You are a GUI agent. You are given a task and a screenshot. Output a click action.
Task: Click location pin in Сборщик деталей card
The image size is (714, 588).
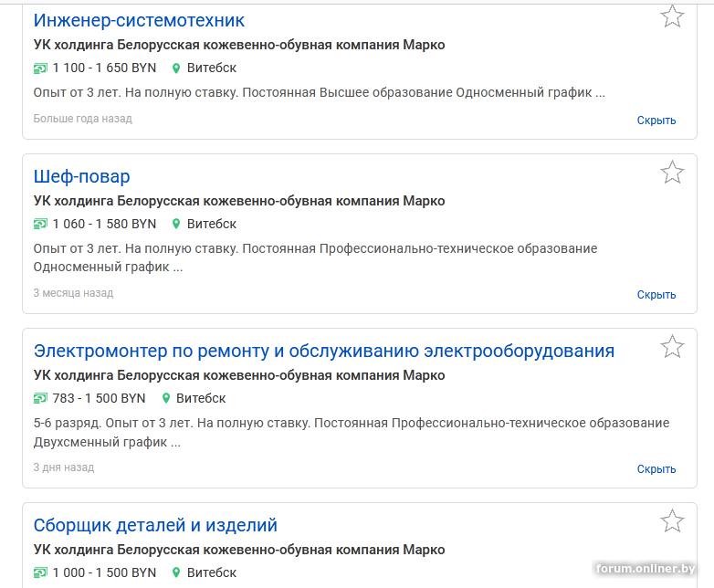(177, 573)
